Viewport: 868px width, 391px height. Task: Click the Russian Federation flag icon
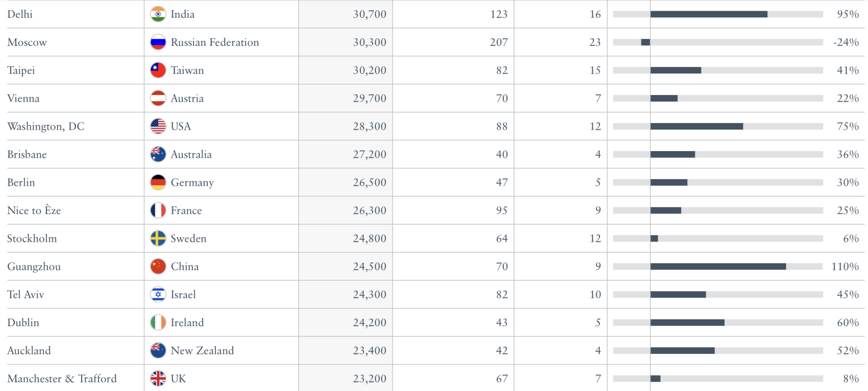point(158,42)
